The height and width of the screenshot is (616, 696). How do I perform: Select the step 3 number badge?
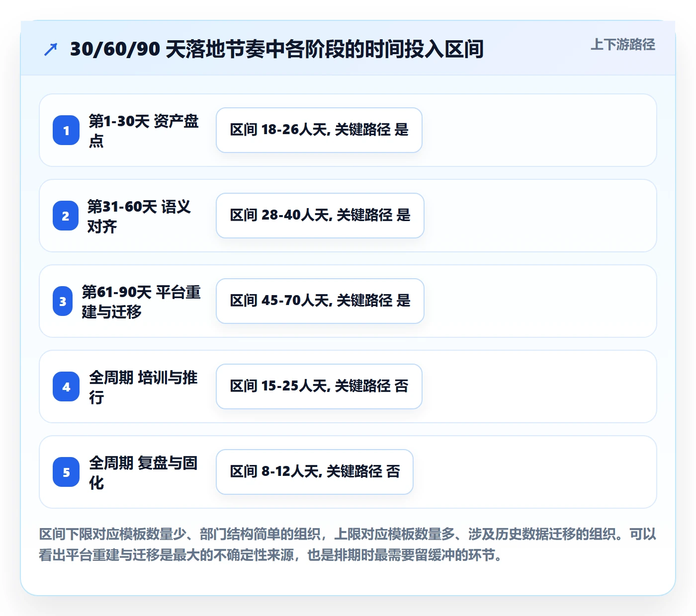[x=63, y=301]
